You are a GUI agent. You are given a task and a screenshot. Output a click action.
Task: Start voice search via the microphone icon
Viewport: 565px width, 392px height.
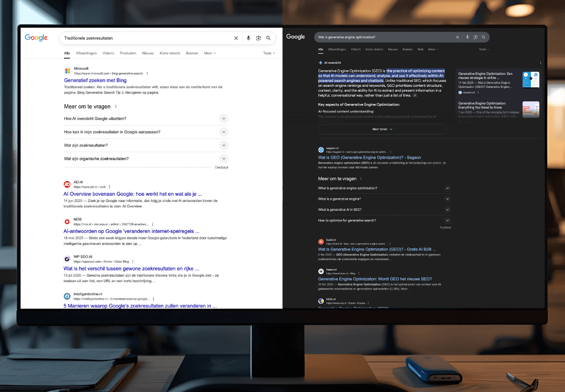(x=248, y=38)
